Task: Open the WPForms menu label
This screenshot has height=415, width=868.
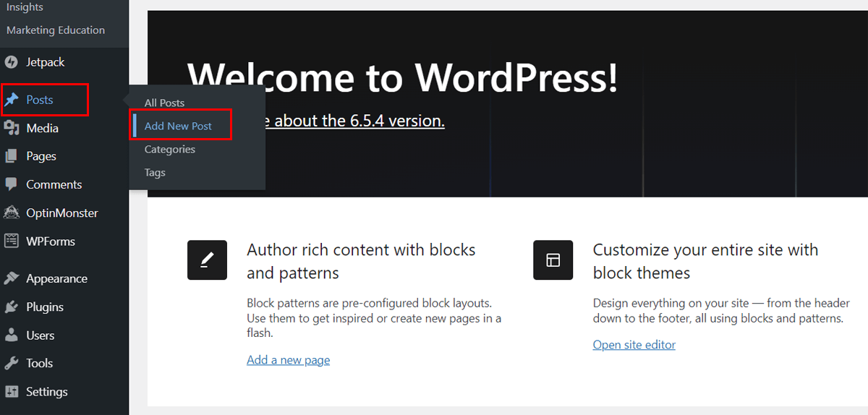Action: pyautogui.click(x=51, y=241)
